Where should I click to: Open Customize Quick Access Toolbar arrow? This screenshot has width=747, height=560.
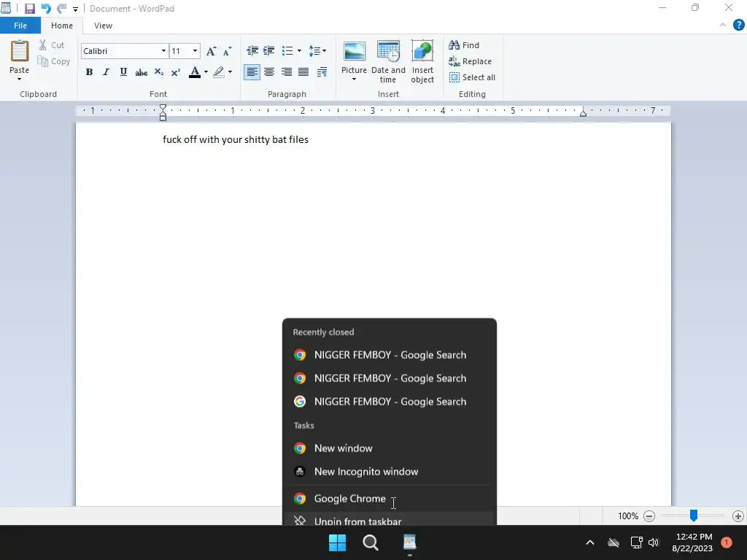[75, 9]
